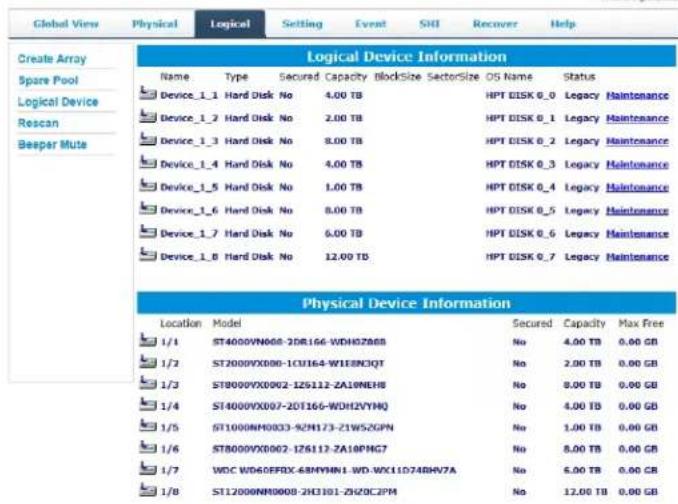The width and height of the screenshot is (678, 504).
Task: Click Beeper Mute in the sidebar
Action: pyautogui.click(x=52, y=144)
